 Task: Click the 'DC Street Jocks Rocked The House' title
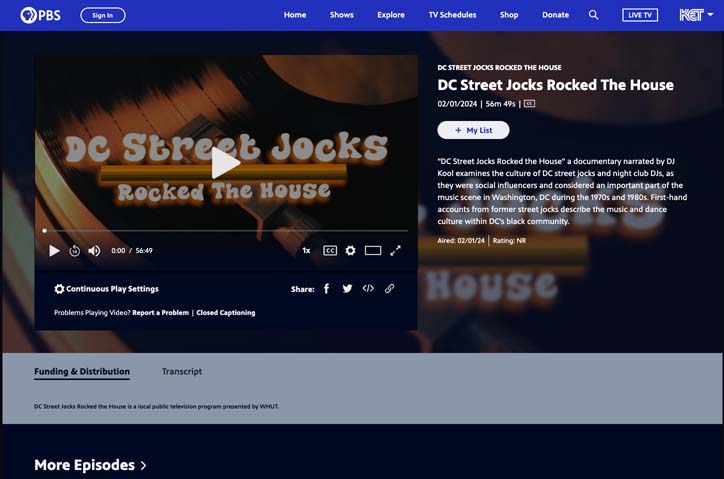click(555, 85)
